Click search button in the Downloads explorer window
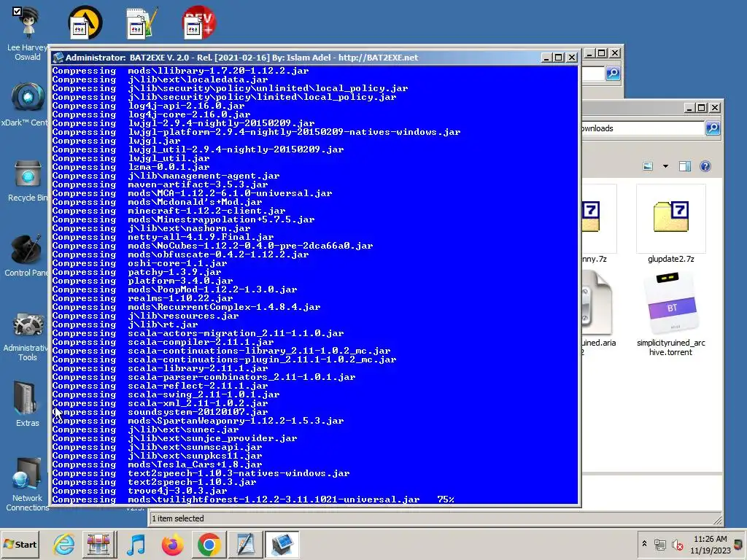 point(713,128)
